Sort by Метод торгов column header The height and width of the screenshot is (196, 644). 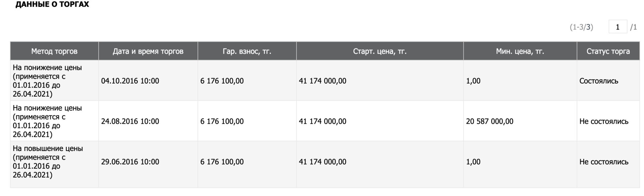pyautogui.click(x=54, y=51)
